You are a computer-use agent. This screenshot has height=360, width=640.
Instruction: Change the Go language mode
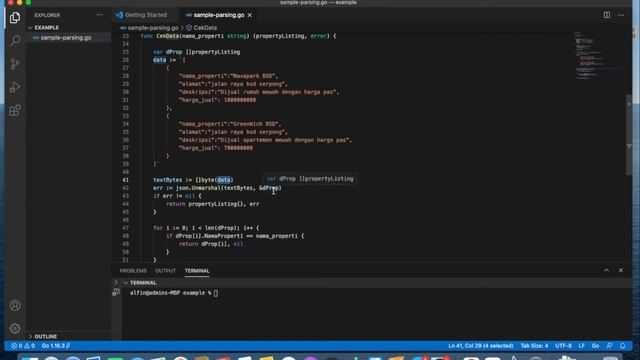click(596, 346)
